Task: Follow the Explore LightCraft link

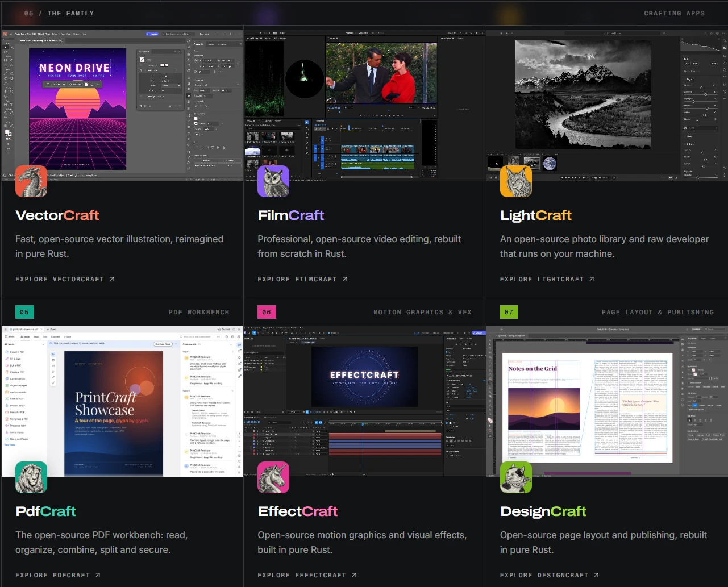Action: coord(547,279)
